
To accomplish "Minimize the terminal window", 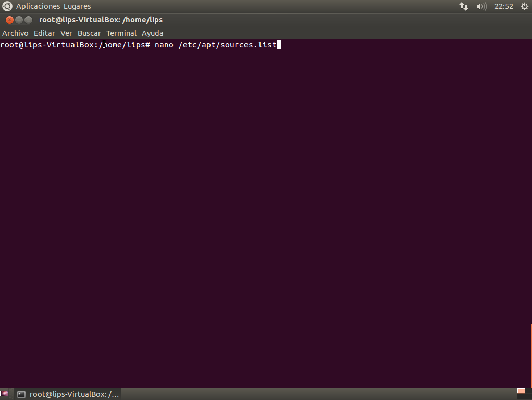I will click(19, 20).
